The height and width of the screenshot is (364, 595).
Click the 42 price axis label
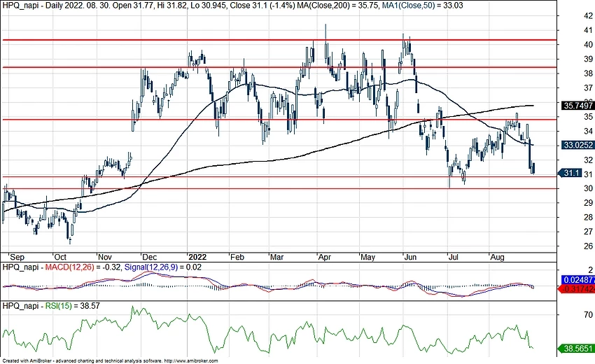click(588, 15)
